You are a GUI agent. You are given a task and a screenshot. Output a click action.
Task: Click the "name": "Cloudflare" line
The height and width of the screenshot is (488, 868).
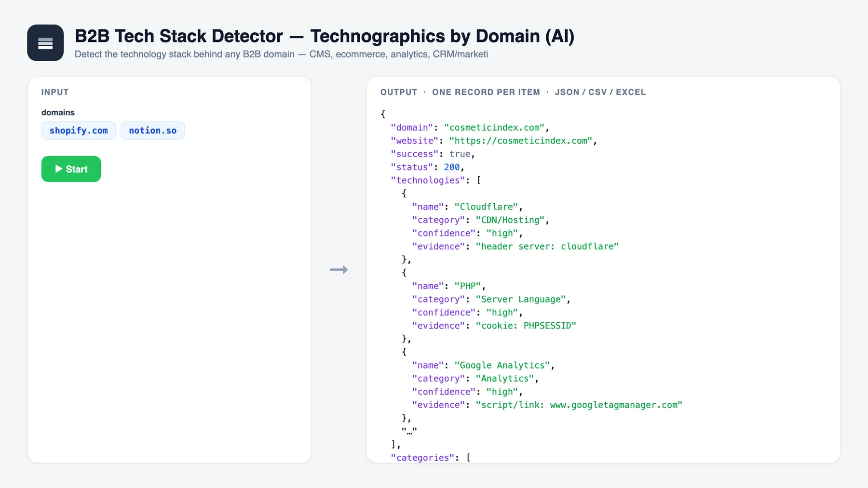467,207
